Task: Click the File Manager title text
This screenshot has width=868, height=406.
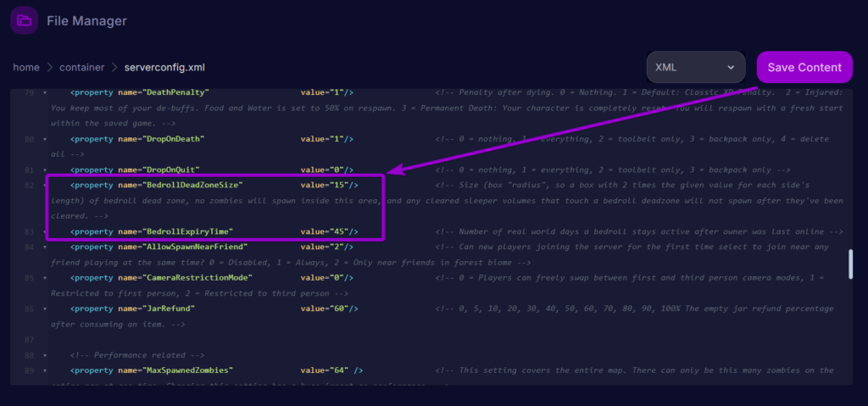Action: (x=87, y=21)
